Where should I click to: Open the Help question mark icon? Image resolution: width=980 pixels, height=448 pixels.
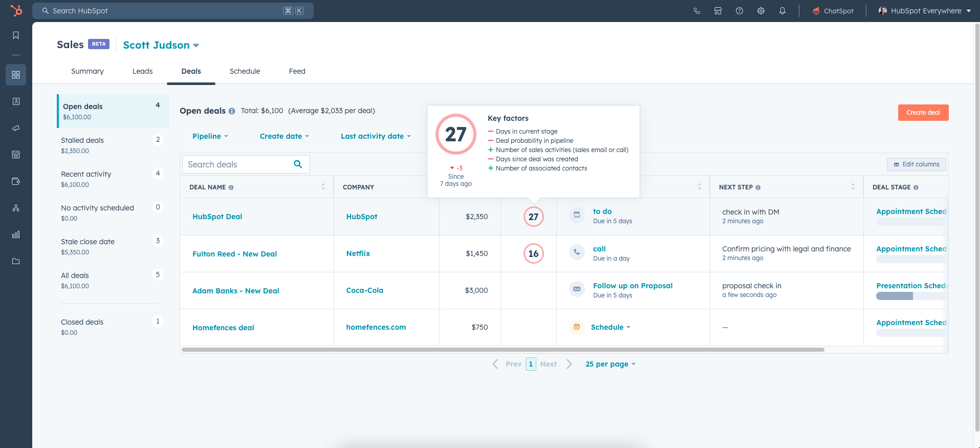point(739,11)
